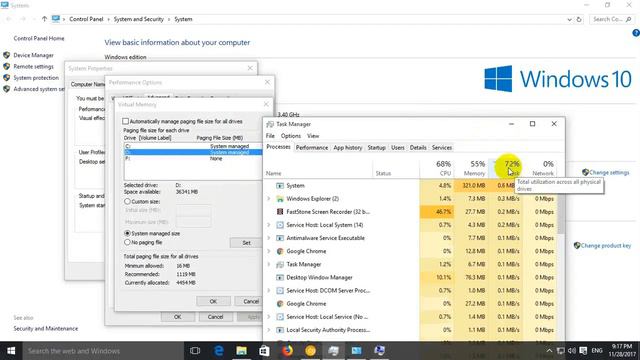The image size is (640, 360).
Task: Open the View menu in Task Manager
Action: [x=313, y=136]
